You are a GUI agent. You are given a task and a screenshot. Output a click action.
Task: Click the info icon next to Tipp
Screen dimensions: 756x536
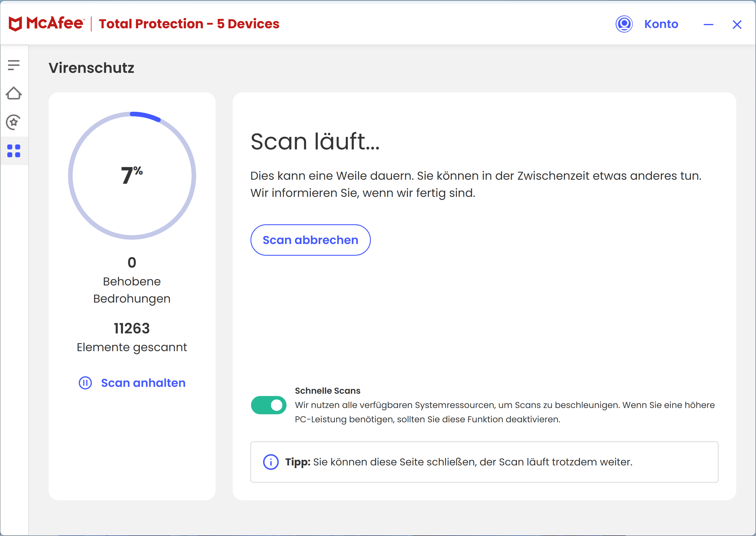click(x=270, y=462)
